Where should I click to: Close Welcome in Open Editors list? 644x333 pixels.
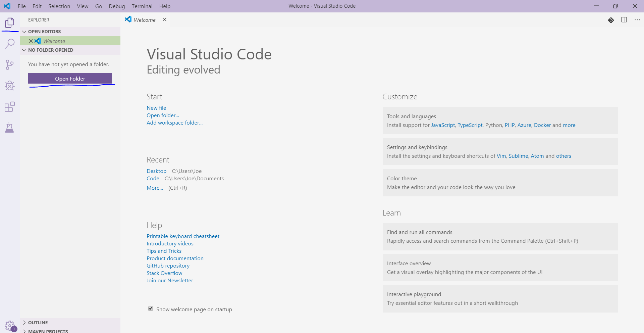(31, 41)
